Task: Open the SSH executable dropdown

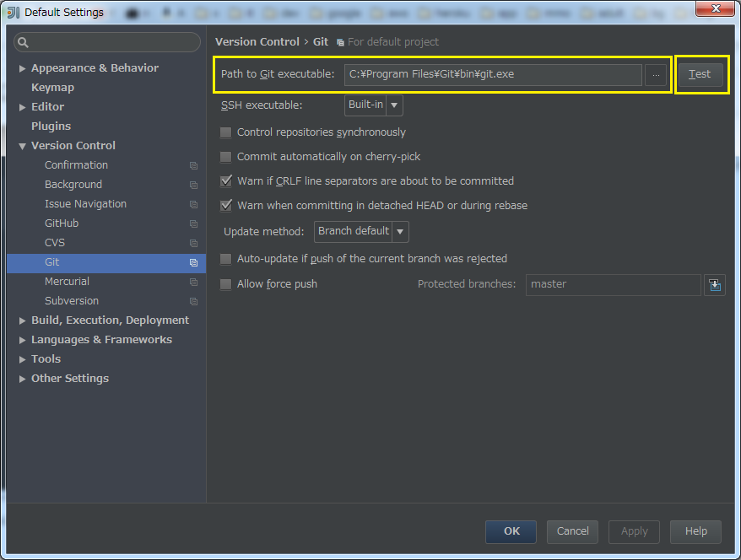Action: 393,105
